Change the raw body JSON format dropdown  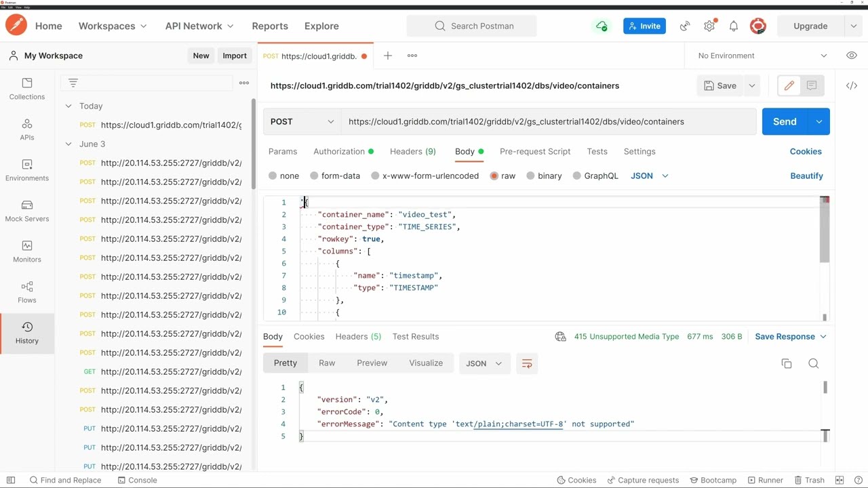coord(650,176)
